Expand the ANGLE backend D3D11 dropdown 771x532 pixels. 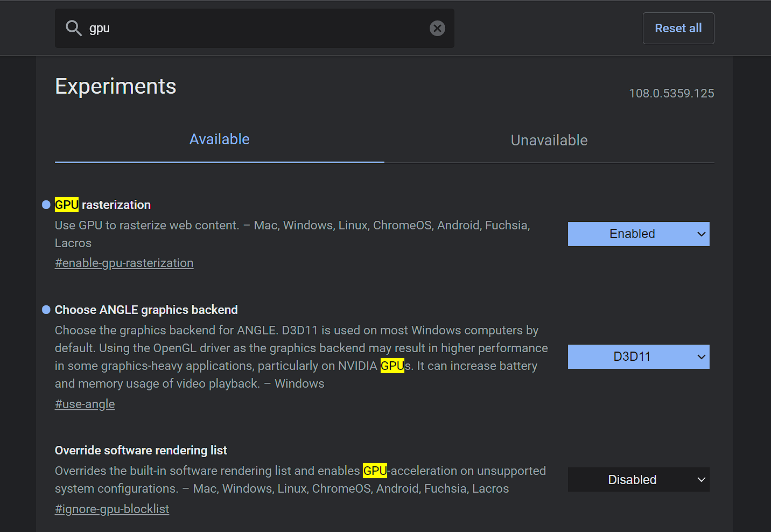tap(638, 357)
